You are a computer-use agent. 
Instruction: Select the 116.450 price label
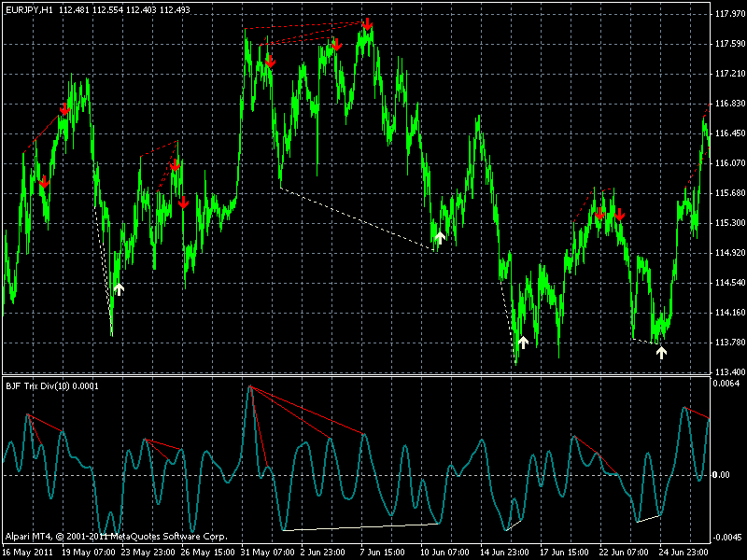(729, 133)
